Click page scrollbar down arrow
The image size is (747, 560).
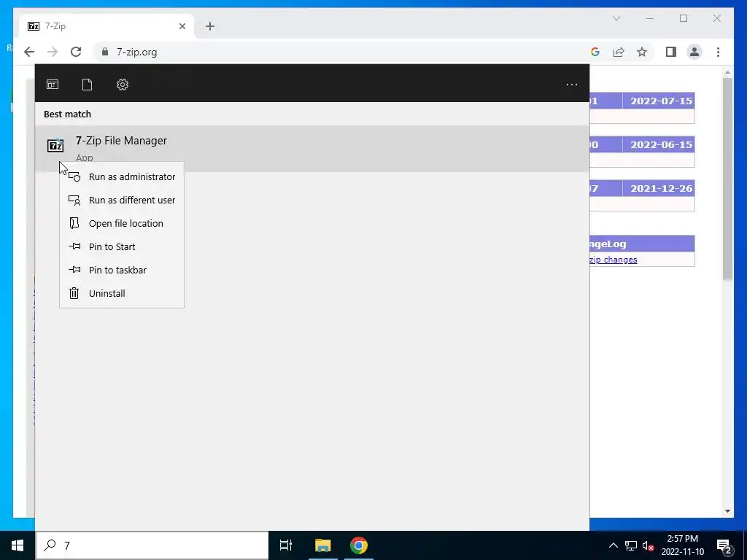[727, 511]
